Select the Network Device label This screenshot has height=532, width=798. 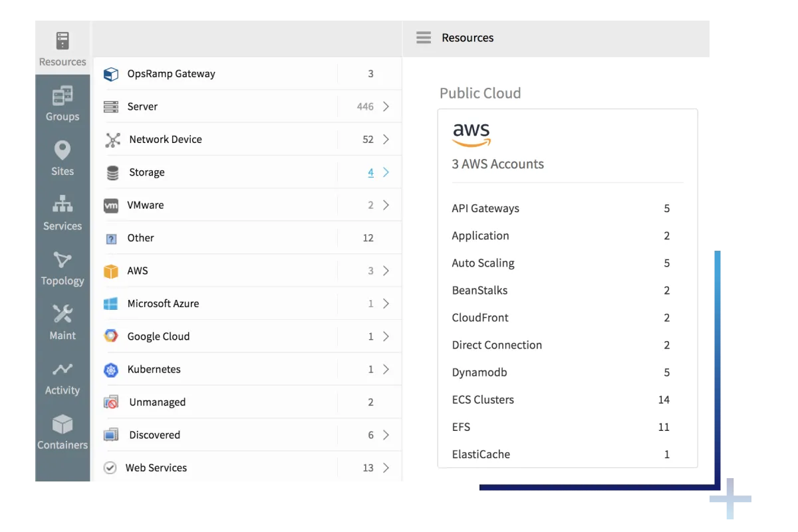coord(166,140)
